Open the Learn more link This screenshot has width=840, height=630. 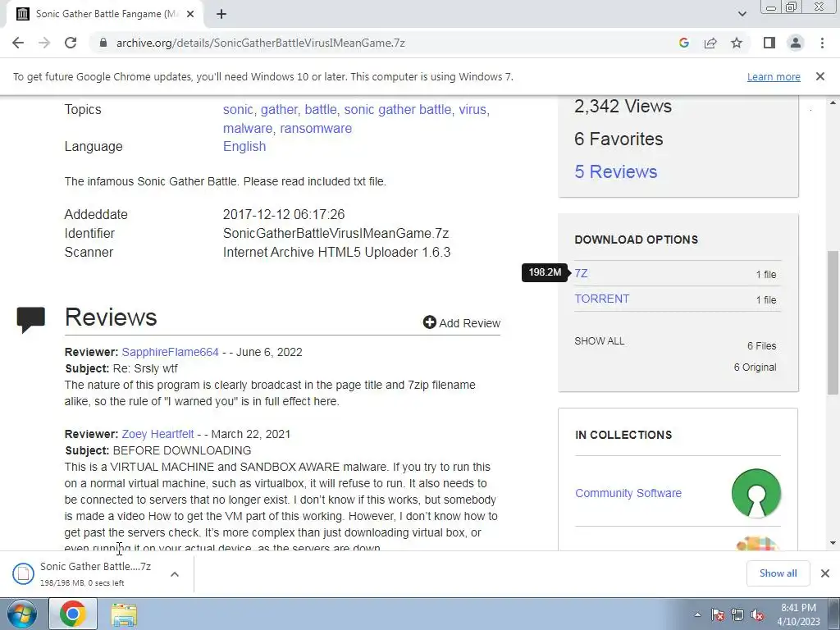pos(774,76)
